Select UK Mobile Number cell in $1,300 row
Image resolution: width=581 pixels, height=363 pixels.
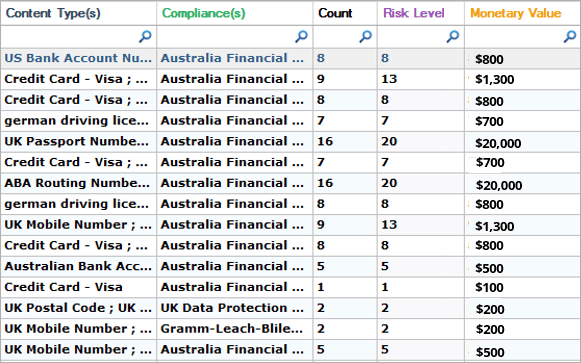79,224
